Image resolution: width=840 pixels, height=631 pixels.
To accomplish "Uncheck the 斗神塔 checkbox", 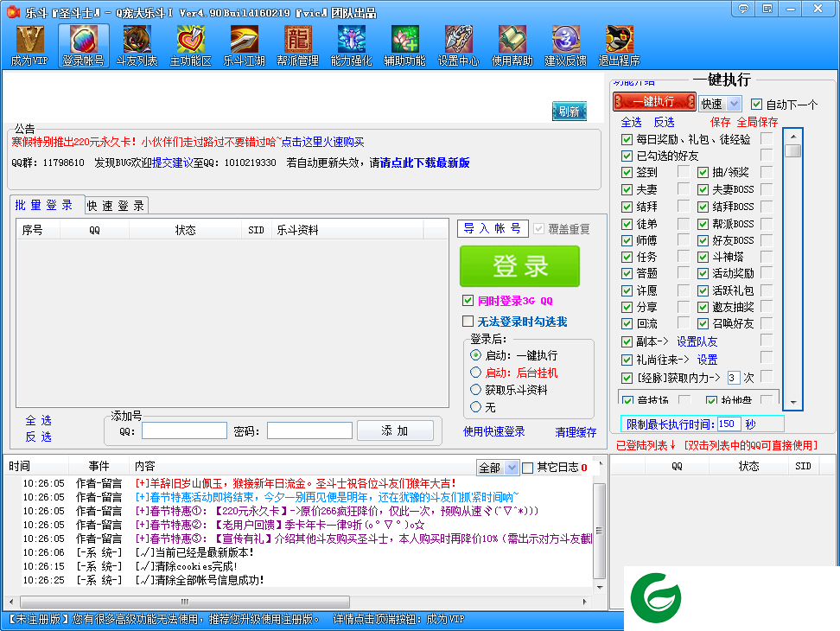I will (703, 257).
